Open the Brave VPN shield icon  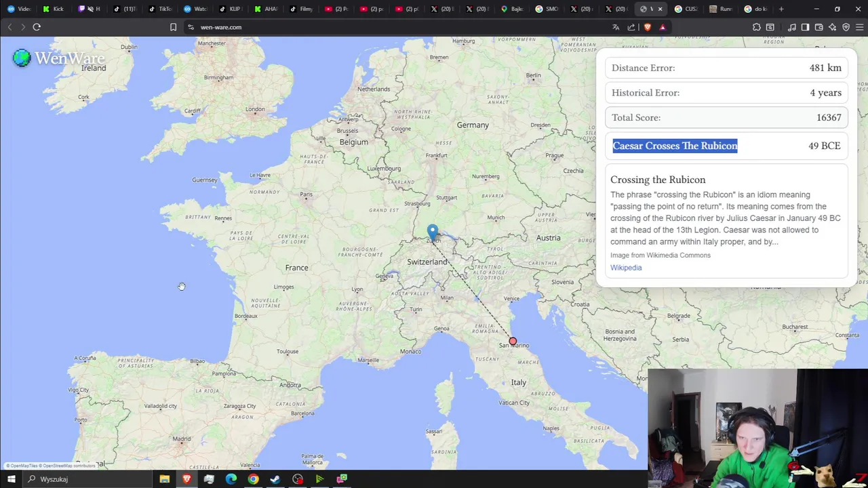tap(846, 27)
